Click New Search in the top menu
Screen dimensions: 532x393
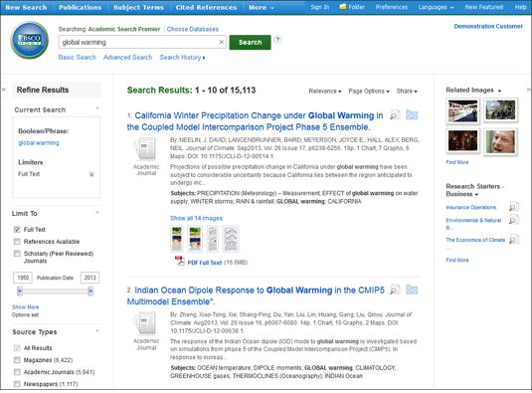(26, 7)
